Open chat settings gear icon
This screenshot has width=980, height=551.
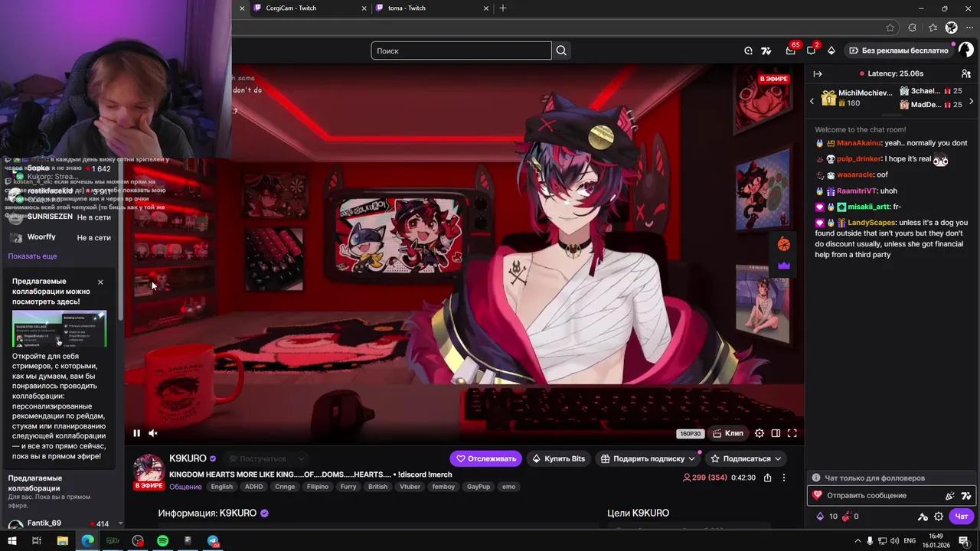pos(939,517)
